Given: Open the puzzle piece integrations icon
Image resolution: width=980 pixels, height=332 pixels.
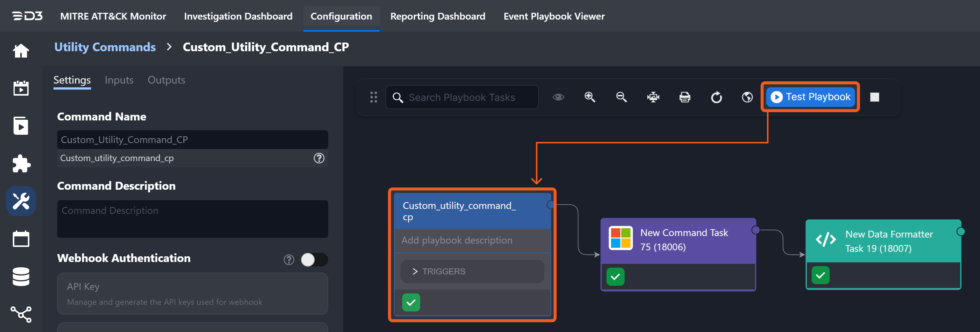Looking at the screenshot, I should coord(21,163).
